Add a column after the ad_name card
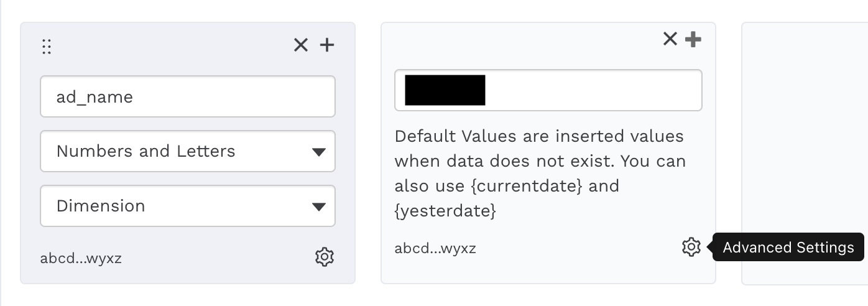The image size is (868, 306). tap(327, 45)
